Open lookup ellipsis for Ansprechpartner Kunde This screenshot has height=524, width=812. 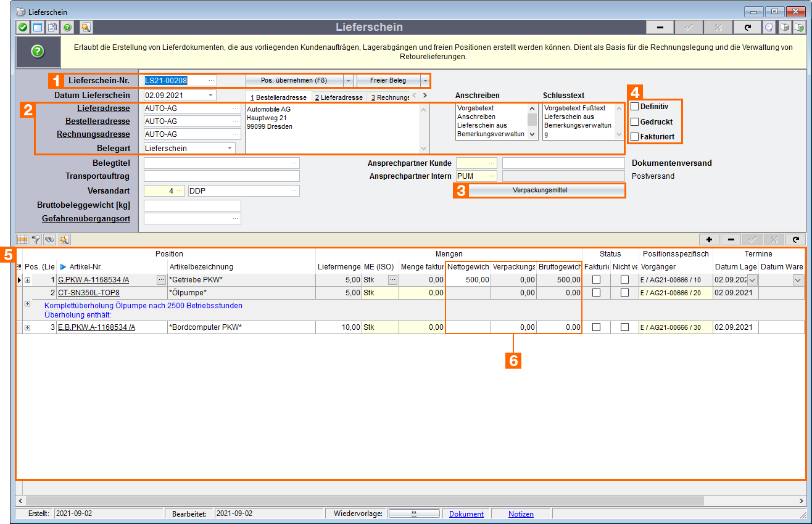pos(492,163)
